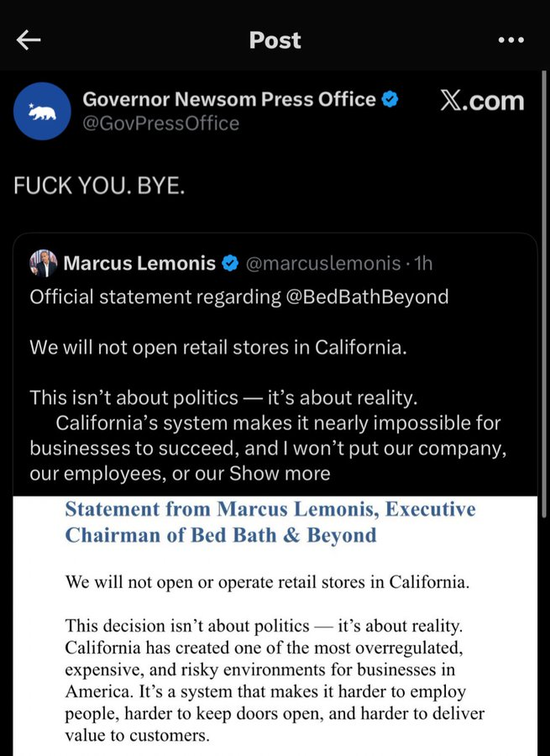
Task: Expand quoted post with Show more
Action: [280, 474]
